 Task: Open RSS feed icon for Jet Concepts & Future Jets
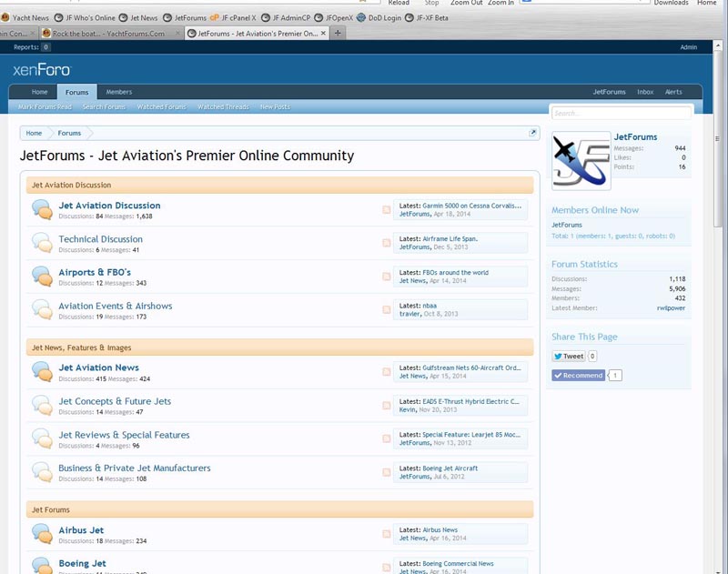click(386, 406)
